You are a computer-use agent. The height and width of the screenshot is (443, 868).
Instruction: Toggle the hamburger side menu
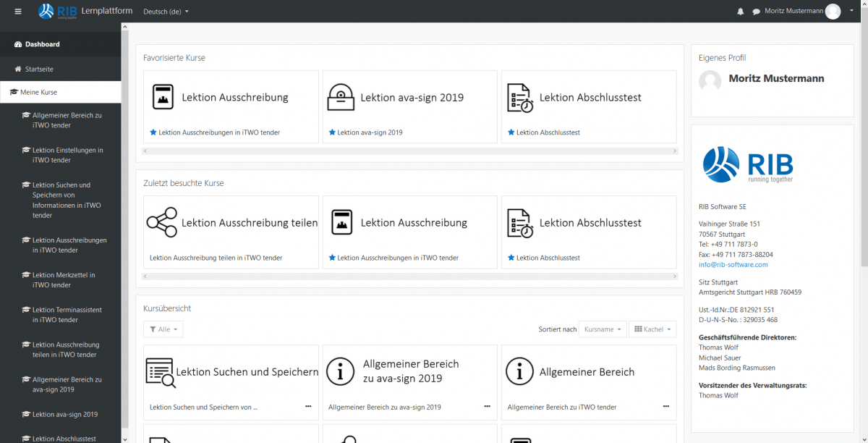18,12
